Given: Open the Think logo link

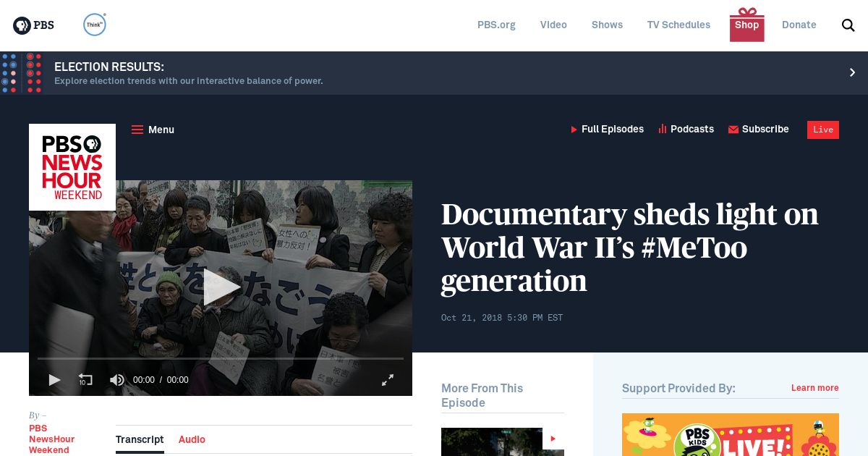Looking at the screenshot, I should (95, 25).
